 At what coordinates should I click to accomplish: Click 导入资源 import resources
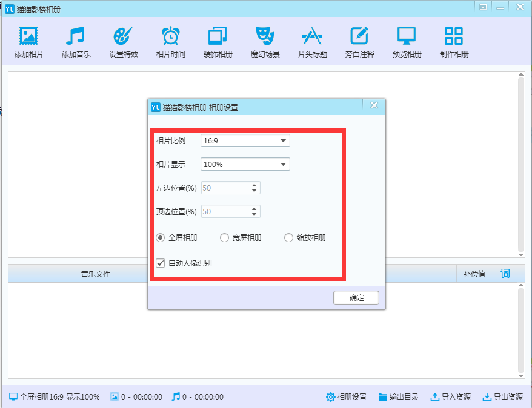(x=451, y=397)
